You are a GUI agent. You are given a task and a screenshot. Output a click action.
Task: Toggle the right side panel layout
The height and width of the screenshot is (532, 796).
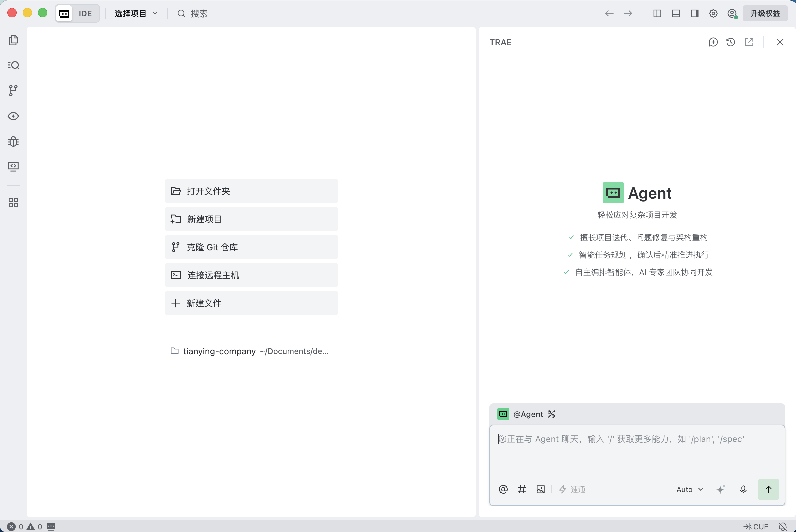(695, 14)
